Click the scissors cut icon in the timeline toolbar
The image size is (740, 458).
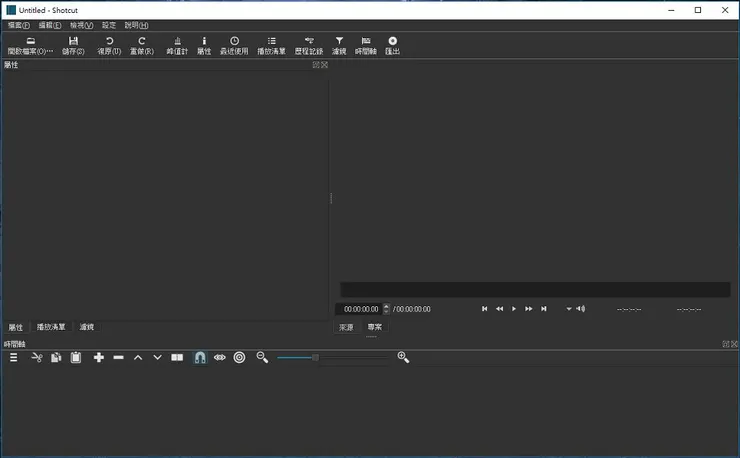pyautogui.click(x=37, y=357)
